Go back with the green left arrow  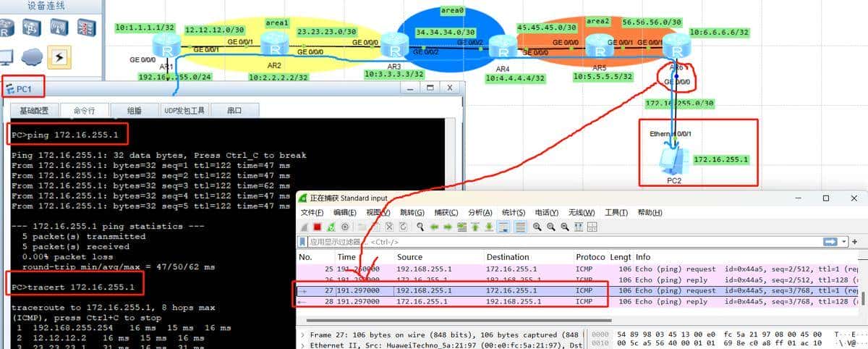[434, 227]
